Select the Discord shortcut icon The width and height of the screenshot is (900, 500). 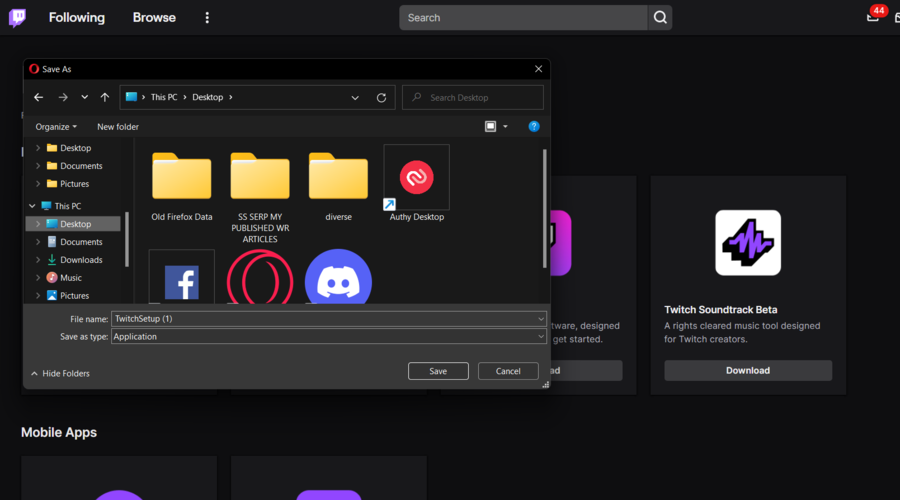click(338, 277)
